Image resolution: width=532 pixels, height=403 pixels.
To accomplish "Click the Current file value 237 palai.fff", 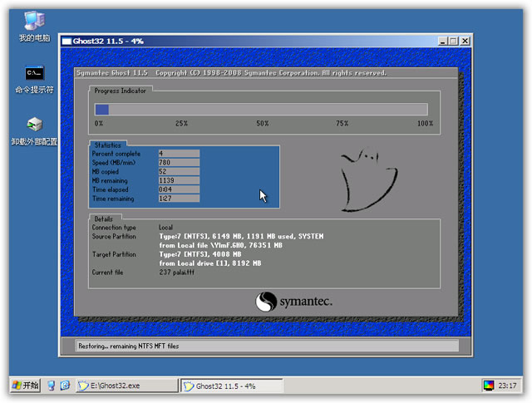I will [x=177, y=273].
